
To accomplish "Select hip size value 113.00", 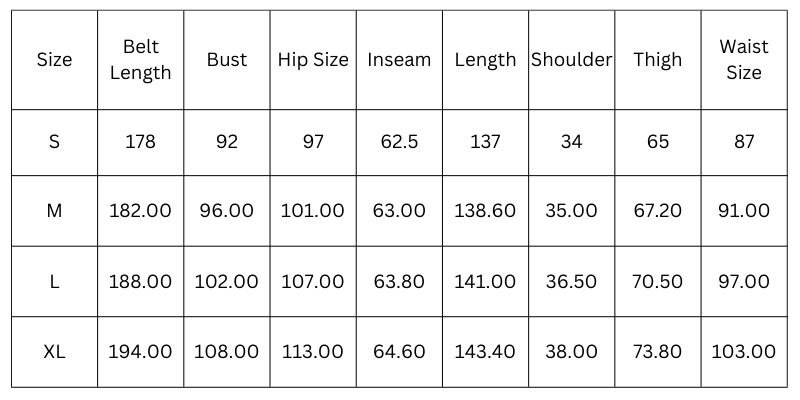I will 313,352.
